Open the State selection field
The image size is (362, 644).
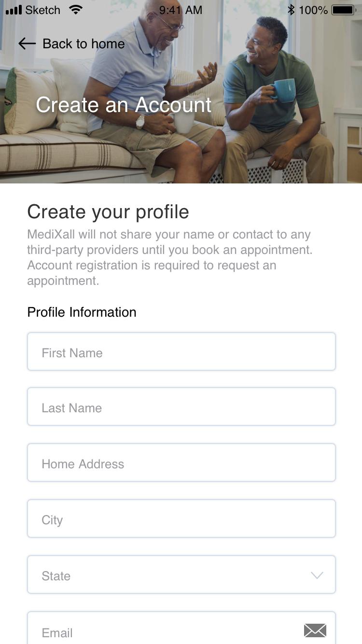pos(181,574)
